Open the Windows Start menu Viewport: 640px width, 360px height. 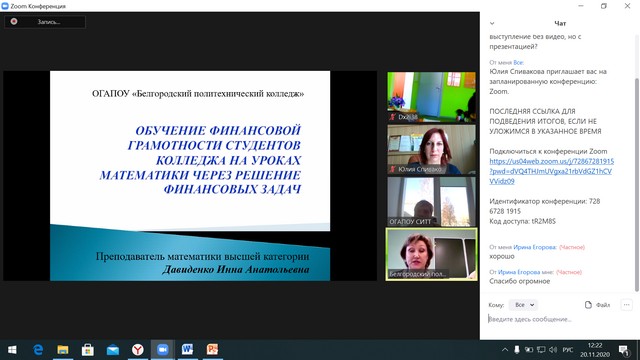tap(12, 350)
